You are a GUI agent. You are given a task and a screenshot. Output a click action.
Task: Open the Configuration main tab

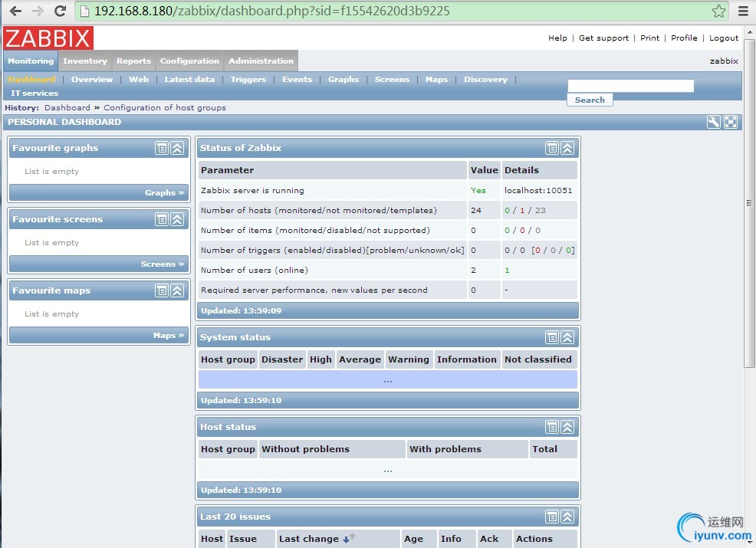click(x=189, y=61)
